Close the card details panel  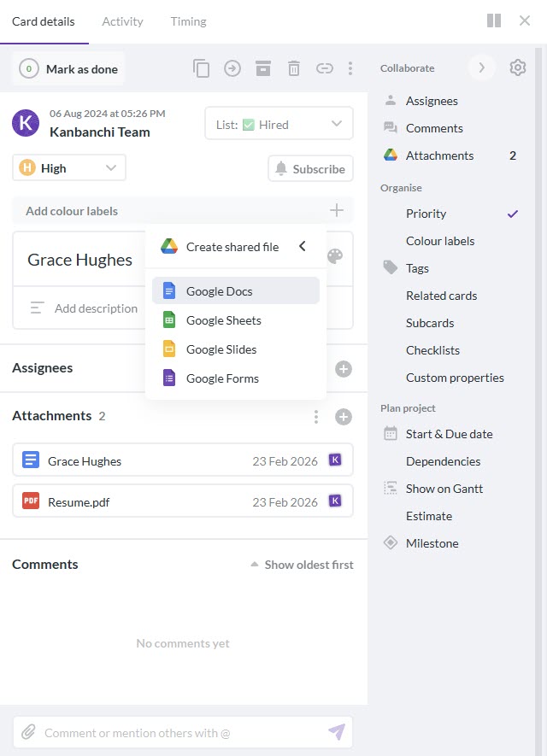pyautogui.click(x=525, y=21)
